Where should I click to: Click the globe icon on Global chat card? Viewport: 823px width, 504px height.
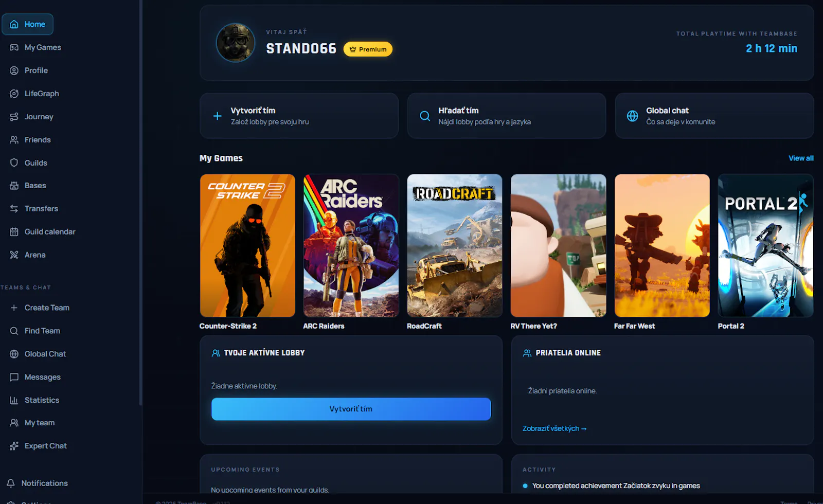[x=633, y=116]
